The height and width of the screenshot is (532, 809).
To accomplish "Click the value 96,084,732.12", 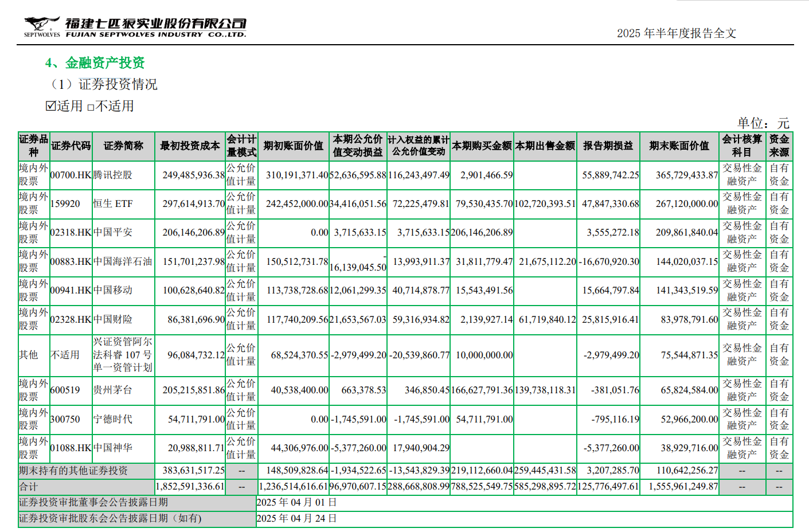I will point(196,355).
